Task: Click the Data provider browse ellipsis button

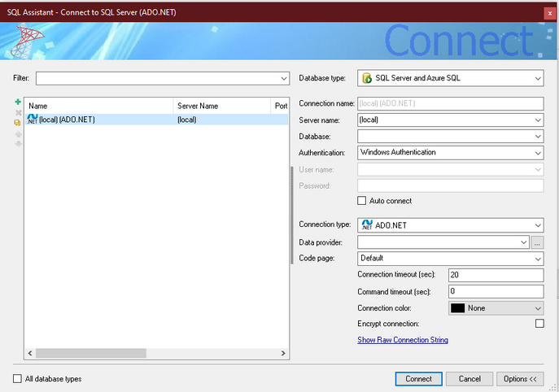Action: 537,242
